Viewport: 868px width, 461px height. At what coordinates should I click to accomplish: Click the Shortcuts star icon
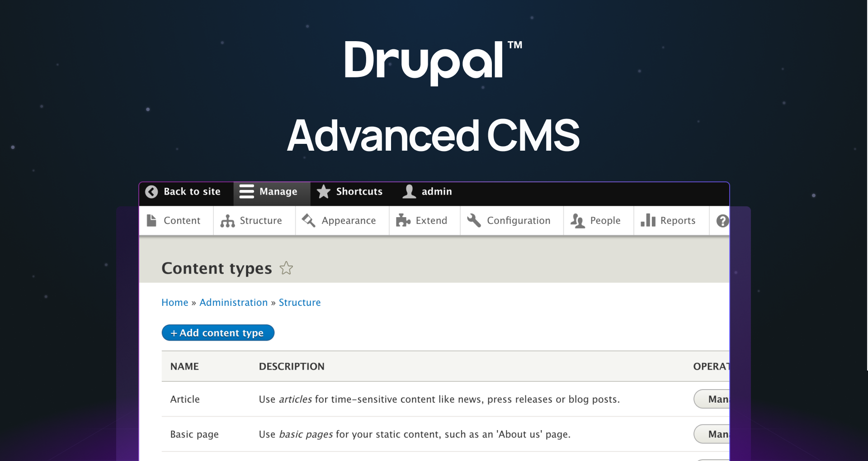[323, 192]
